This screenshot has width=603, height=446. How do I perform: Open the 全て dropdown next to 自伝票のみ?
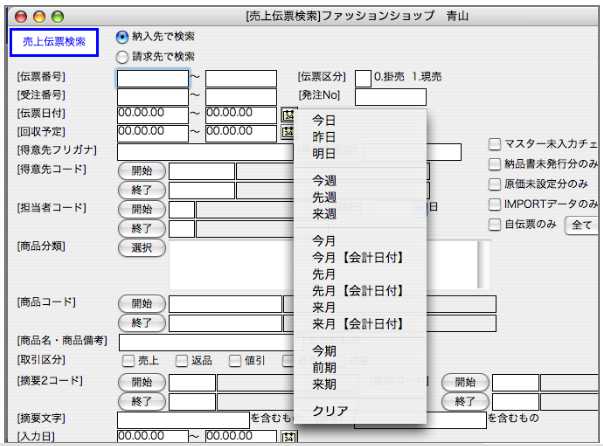[582, 225]
